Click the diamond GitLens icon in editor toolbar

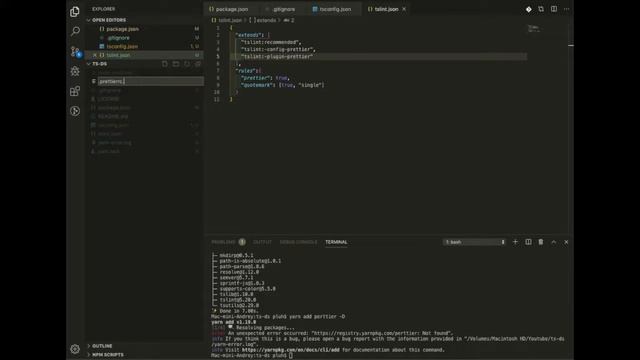tap(529, 9)
